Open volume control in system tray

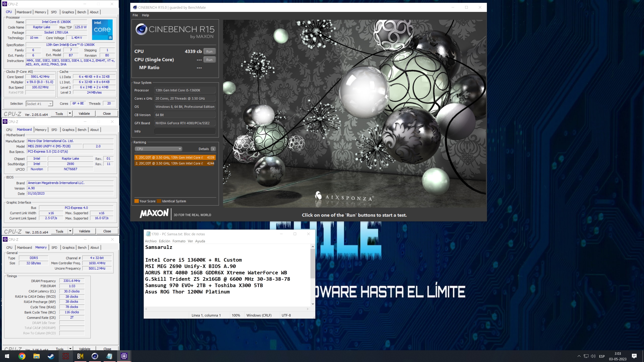[593, 356]
